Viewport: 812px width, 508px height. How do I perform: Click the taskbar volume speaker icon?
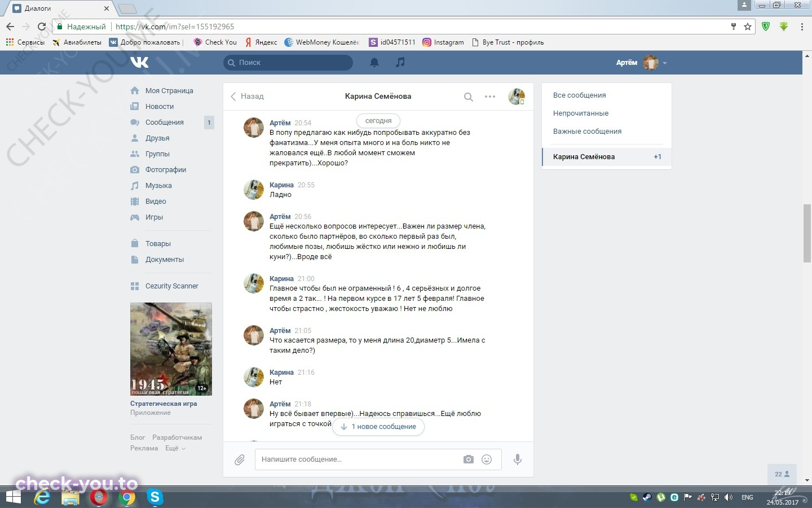(729, 497)
